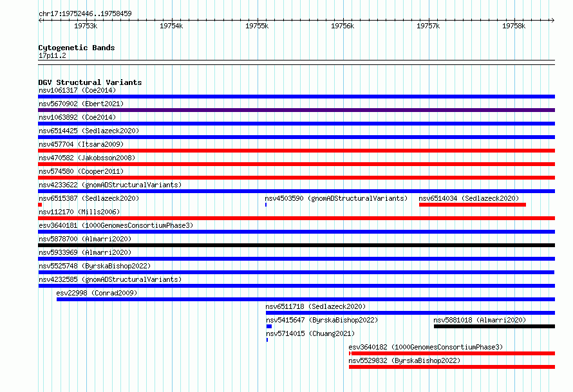Click the blue nsv5525748 variant bar
This screenshot has height=392, width=573.
[x=296, y=272]
